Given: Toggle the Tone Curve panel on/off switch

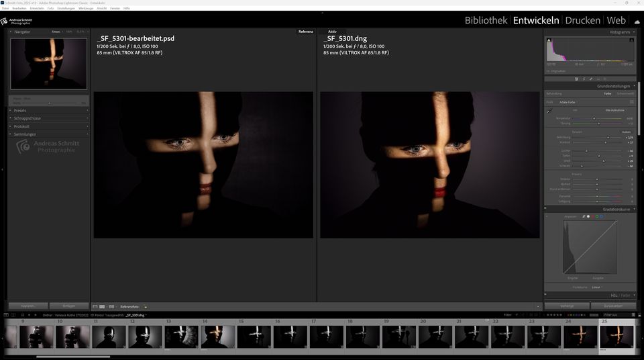Looking at the screenshot, I should 545,208.
